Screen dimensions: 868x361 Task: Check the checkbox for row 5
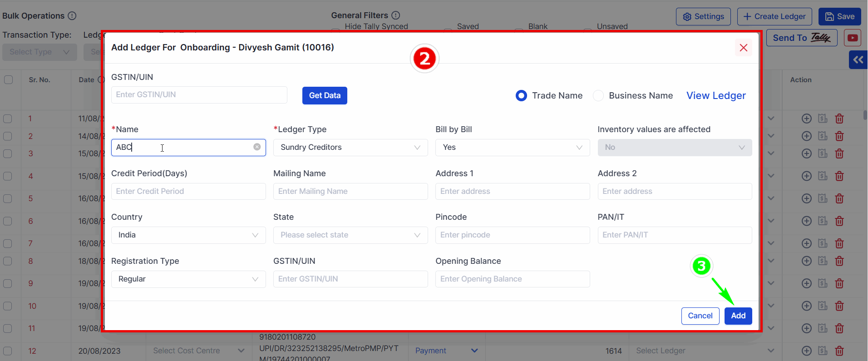(x=8, y=198)
